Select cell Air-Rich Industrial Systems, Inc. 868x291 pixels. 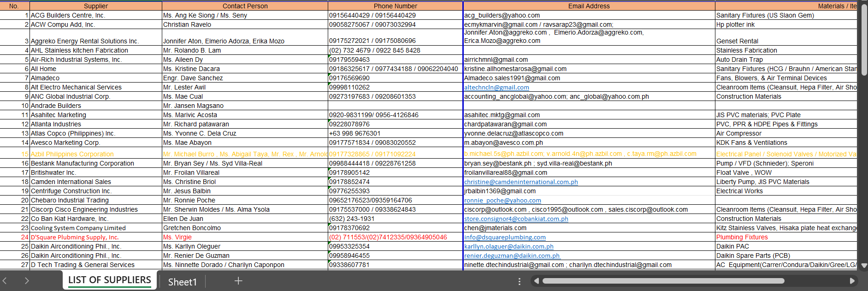96,59
